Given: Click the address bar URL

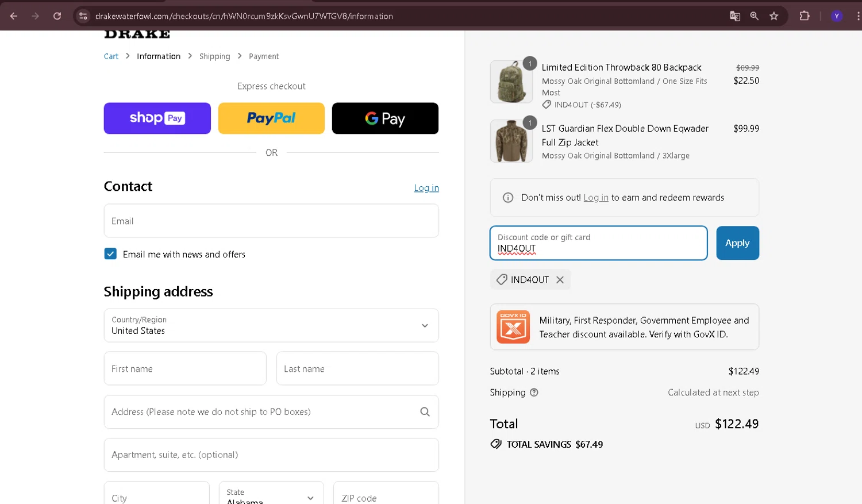Looking at the screenshot, I should coord(244,16).
